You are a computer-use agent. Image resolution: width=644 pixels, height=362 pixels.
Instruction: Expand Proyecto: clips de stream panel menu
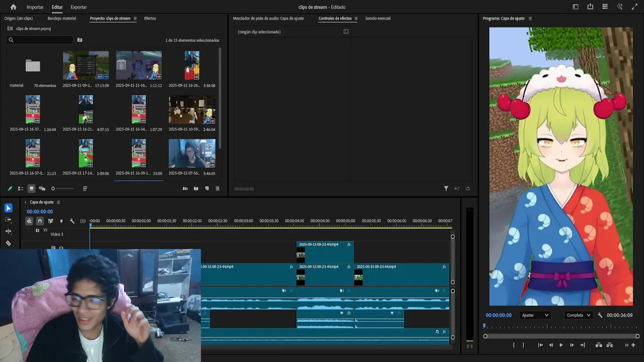click(x=135, y=19)
